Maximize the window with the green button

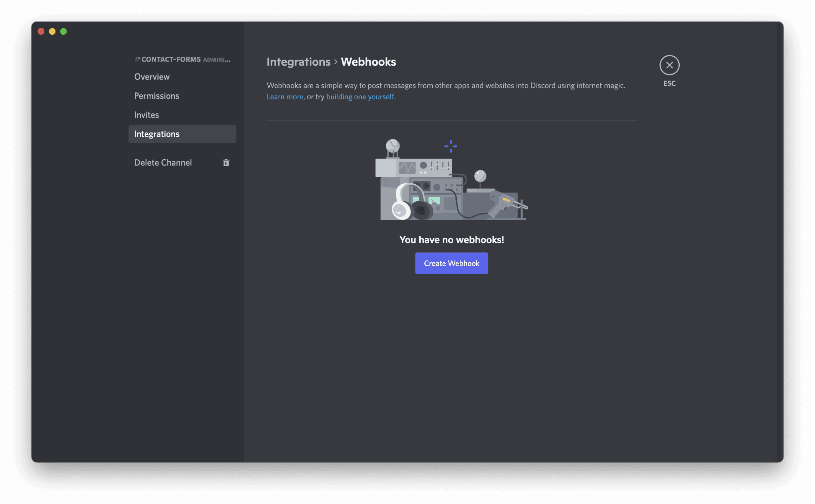pos(63,32)
